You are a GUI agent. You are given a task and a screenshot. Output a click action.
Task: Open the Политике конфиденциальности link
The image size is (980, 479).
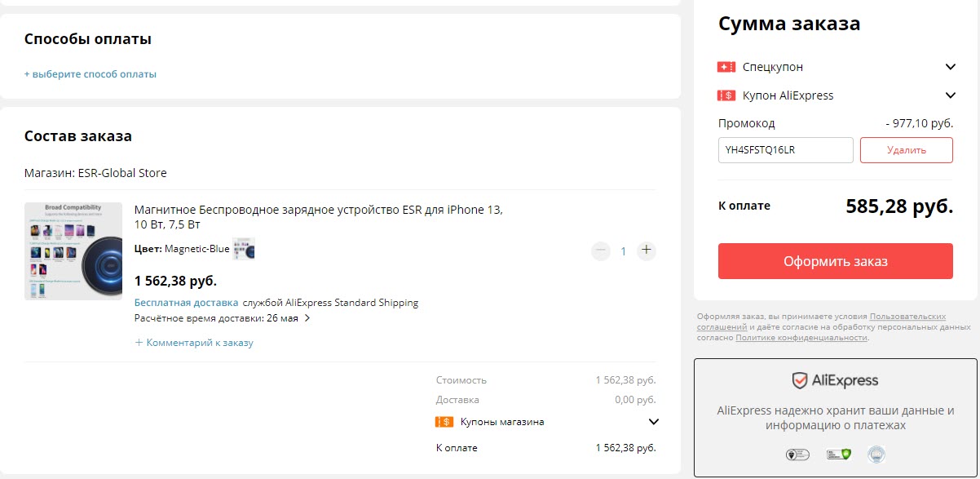click(x=801, y=338)
